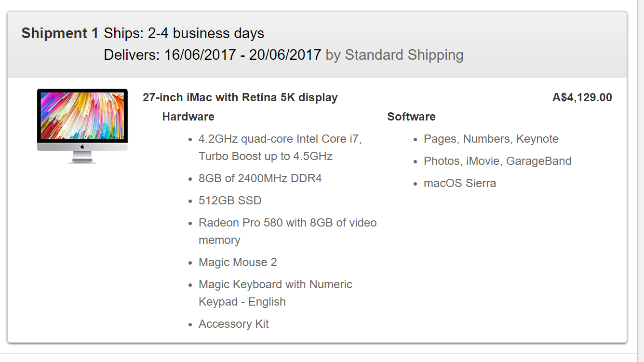Click the Magic Keyboard with Numeric Keypad item
The height and width of the screenshot is (362, 644).
[x=275, y=284]
